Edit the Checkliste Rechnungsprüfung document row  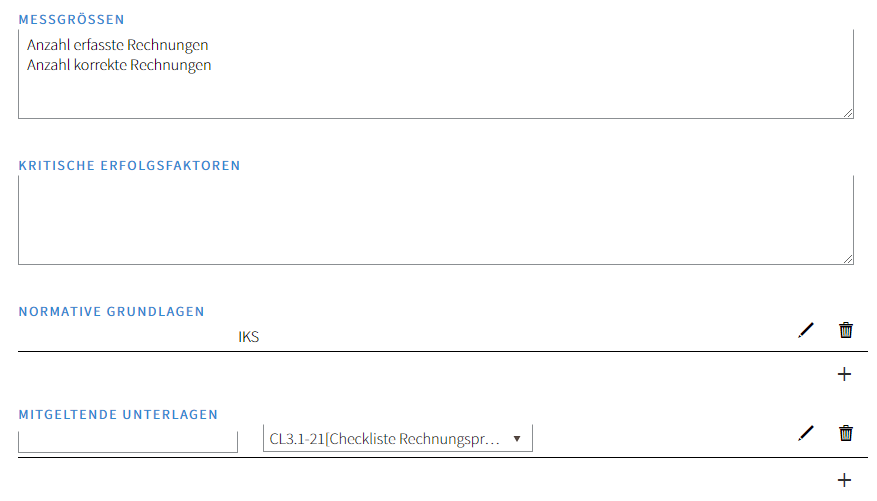(x=806, y=433)
